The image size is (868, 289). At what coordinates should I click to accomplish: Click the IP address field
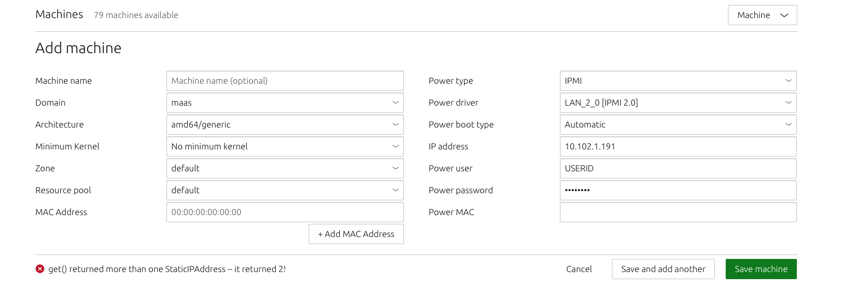[x=678, y=147]
